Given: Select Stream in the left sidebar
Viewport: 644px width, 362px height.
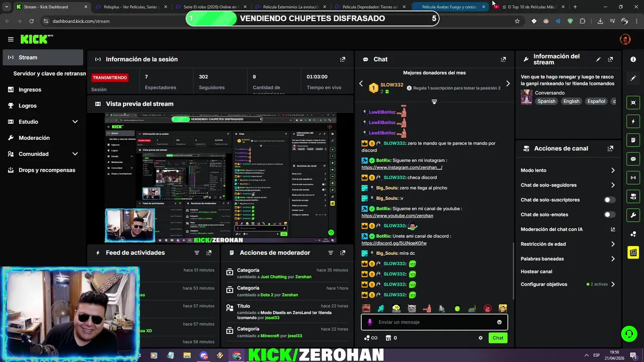Looking at the screenshot, I should pos(43,57).
